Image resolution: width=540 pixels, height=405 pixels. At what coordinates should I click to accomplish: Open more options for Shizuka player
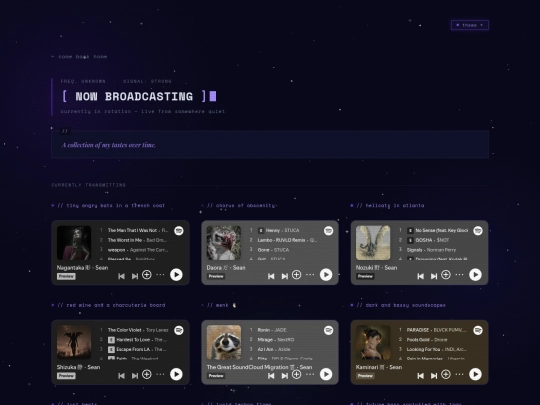click(160, 374)
